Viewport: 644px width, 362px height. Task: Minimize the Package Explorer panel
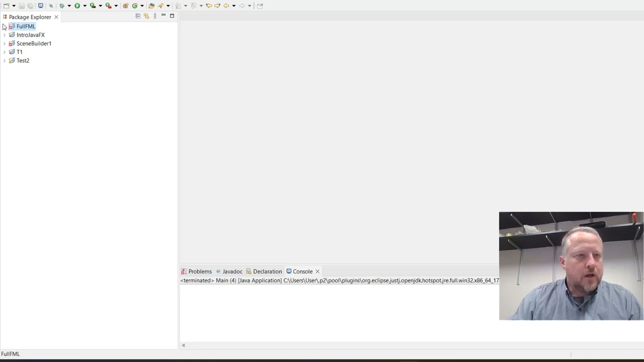pos(163,16)
